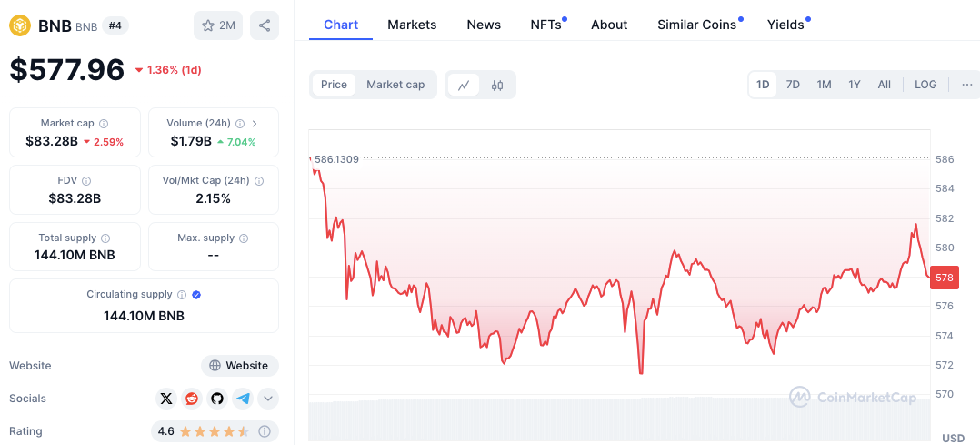
Task: Open the Similar Coins tab
Action: pyautogui.click(x=697, y=25)
